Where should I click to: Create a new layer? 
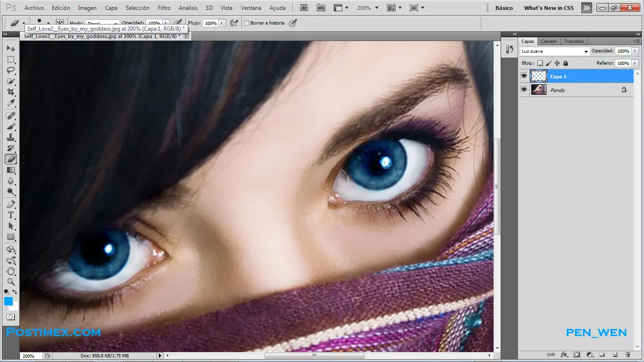coord(615,354)
